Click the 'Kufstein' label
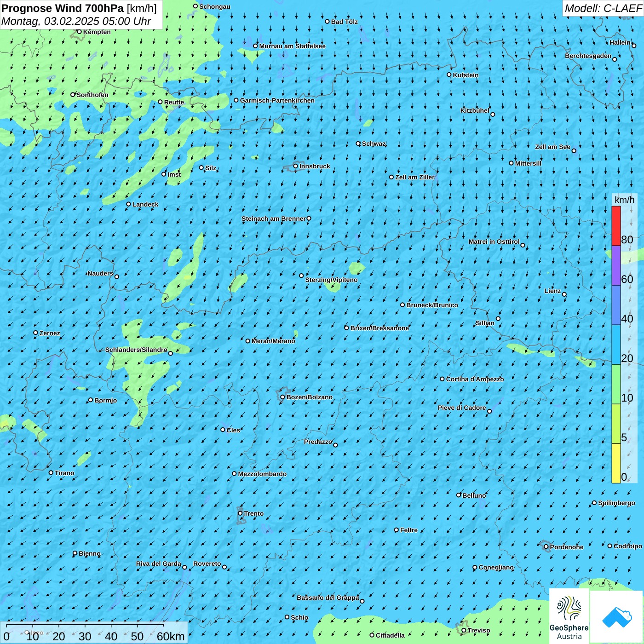The width and height of the screenshot is (644, 644). click(466, 75)
